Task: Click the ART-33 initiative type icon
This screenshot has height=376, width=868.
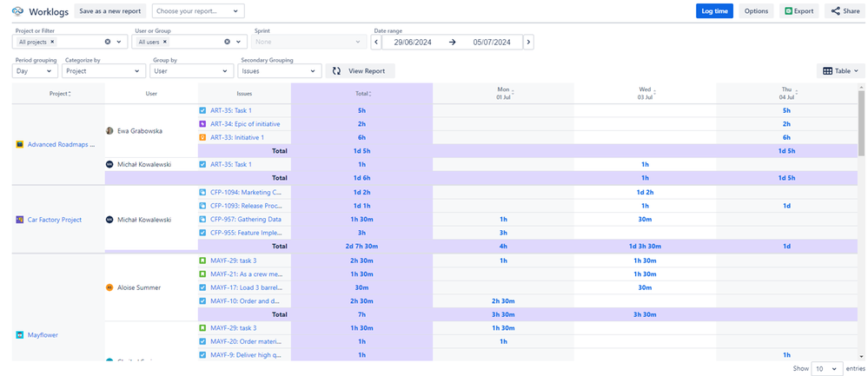Action: pyautogui.click(x=202, y=137)
